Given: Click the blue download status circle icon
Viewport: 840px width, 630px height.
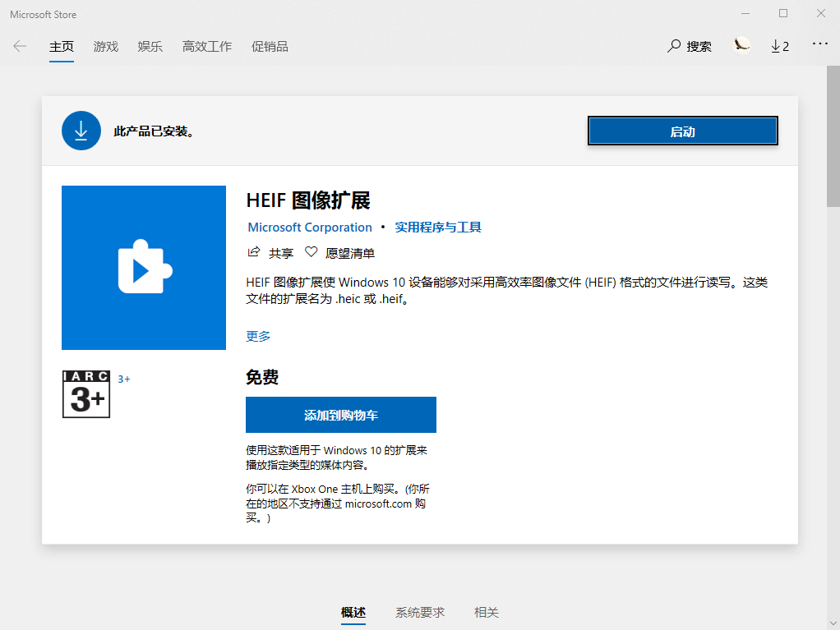Looking at the screenshot, I should (x=81, y=131).
